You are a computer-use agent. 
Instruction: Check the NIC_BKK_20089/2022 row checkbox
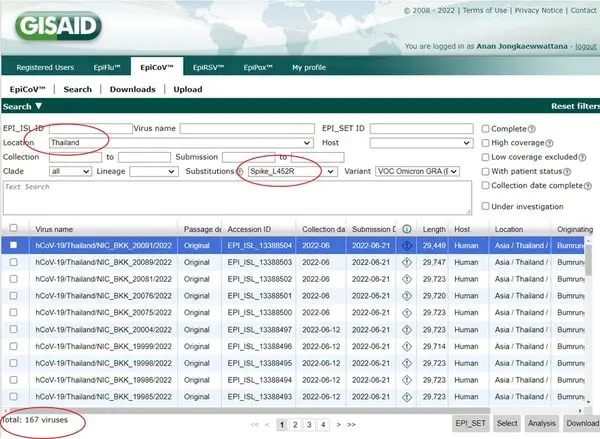tap(13, 262)
